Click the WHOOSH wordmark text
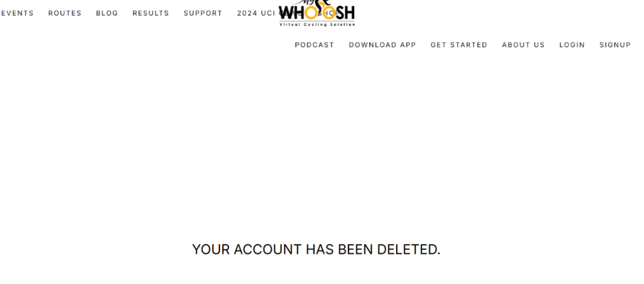 [317, 13]
